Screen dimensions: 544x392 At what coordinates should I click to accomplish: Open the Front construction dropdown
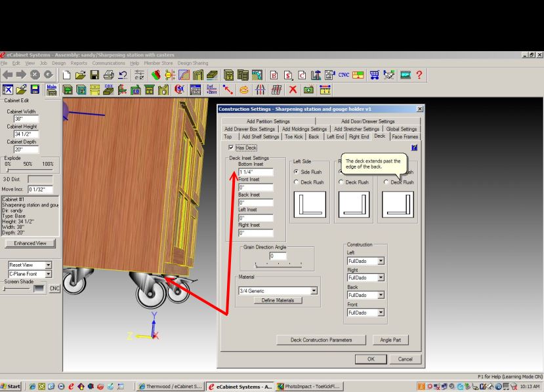[381, 313]
